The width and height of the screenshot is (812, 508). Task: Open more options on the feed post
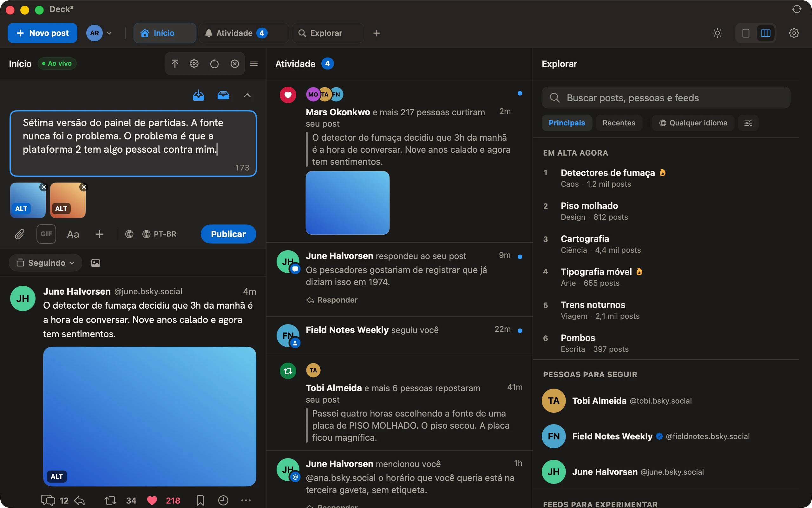[x=246, y=501]
